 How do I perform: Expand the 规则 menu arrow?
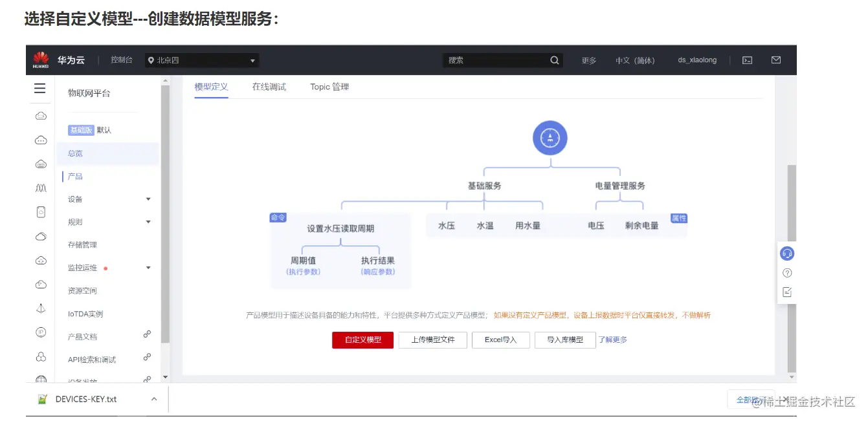coord(148,222)
